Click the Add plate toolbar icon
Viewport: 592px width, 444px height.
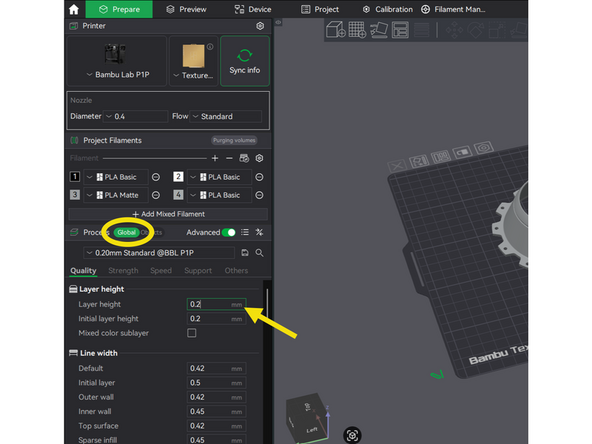[357, 29]
